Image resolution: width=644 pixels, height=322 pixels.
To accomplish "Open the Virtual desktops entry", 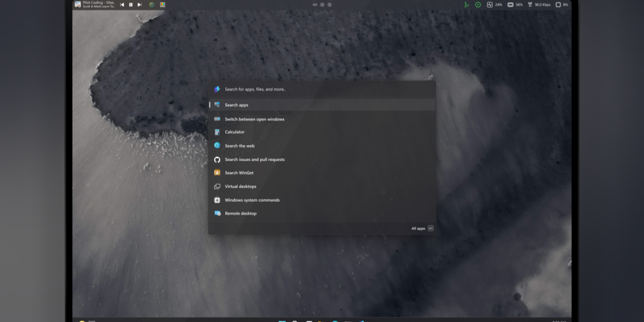I will click(322, 186).
